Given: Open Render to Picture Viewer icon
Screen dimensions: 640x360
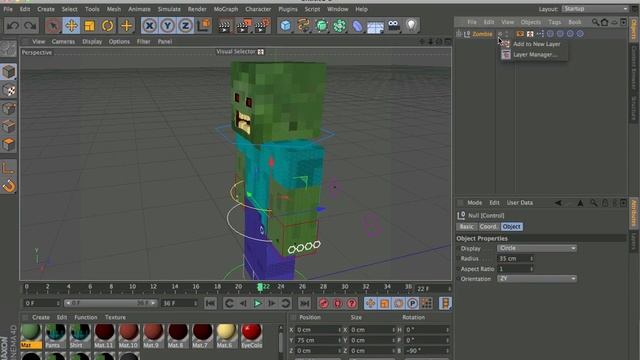Looking at the screenshot, I should (x=243, y=26).
